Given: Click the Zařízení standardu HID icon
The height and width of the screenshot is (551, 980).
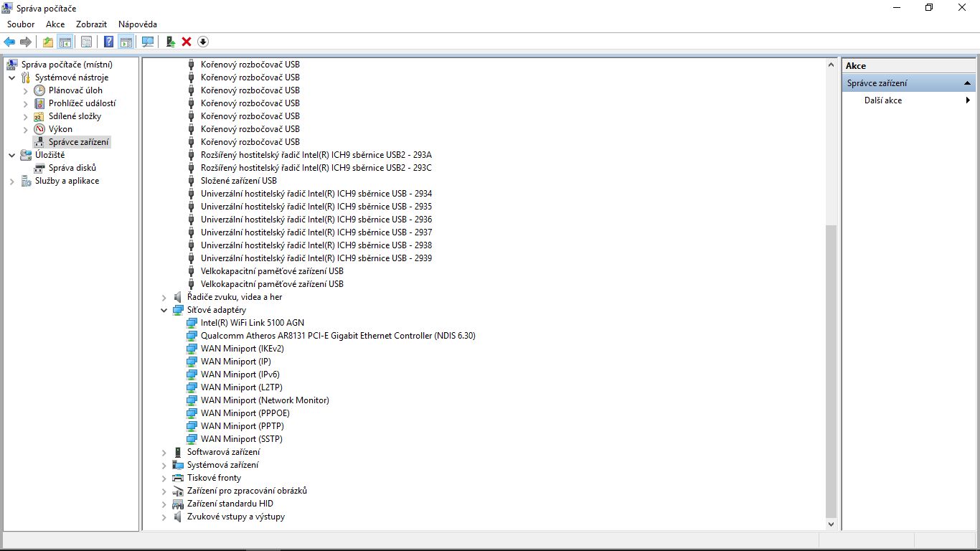Looking at the screenshot, I should [x=178, y=504].
